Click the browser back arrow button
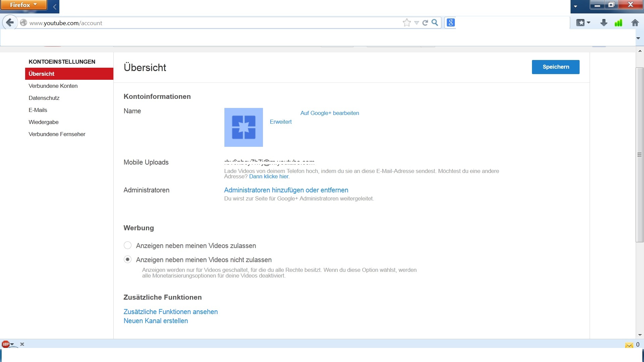 coord(10,23)
